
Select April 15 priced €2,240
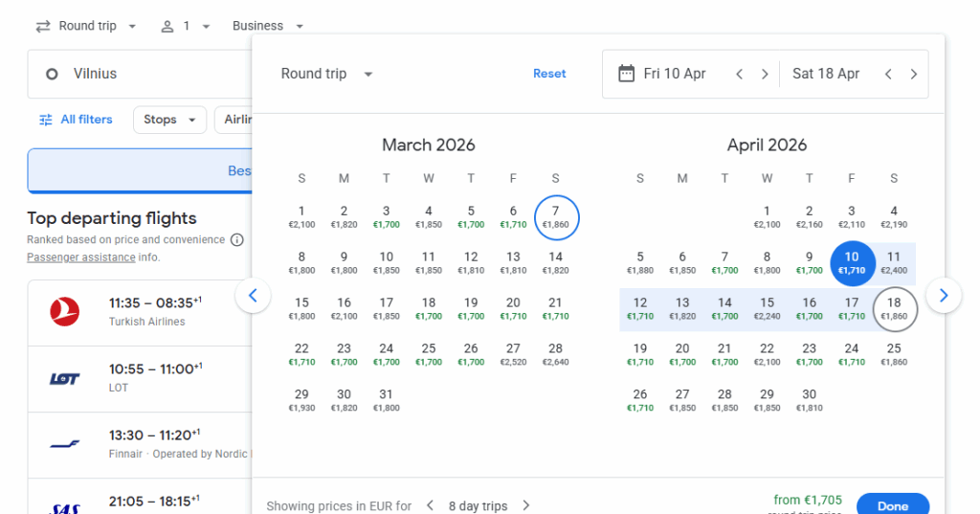click(767, 308)
